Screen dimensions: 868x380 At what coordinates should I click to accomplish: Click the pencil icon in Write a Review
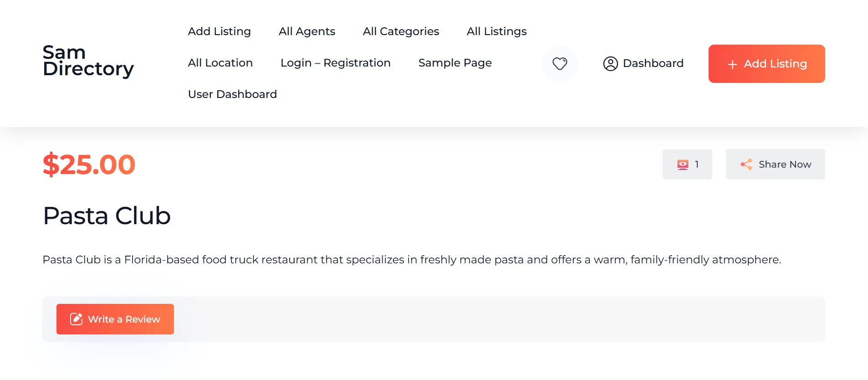pyautogui.click(x=76, y=319)
